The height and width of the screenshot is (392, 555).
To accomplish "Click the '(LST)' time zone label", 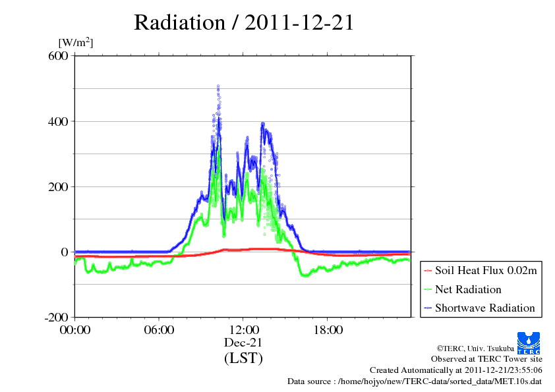I will click(243, 358).
